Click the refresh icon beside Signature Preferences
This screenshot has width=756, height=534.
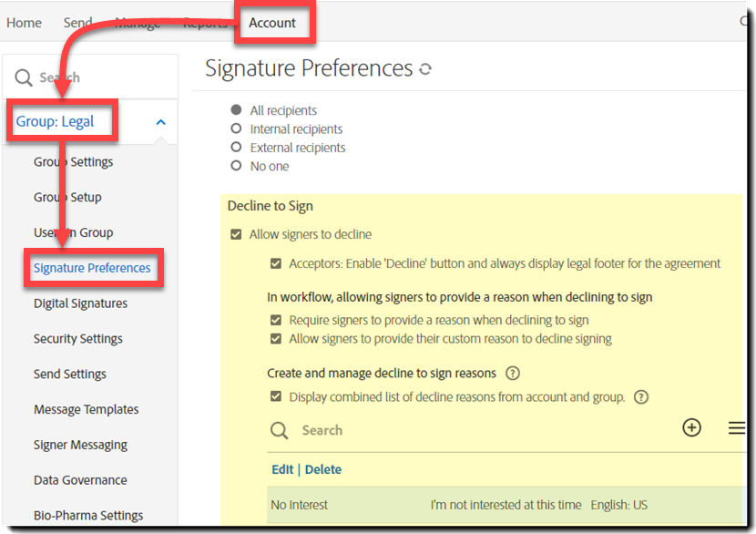tap(424, 69)
